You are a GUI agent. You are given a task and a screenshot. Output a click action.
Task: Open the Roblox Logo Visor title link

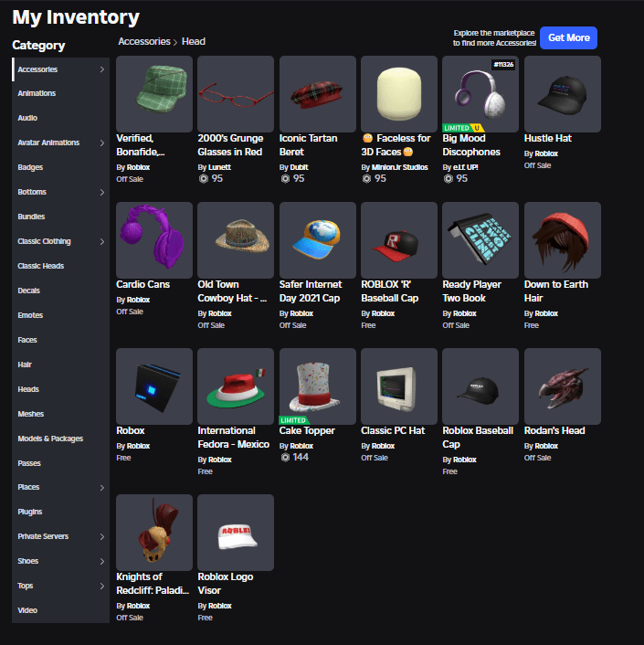click(x=226, y=583)
